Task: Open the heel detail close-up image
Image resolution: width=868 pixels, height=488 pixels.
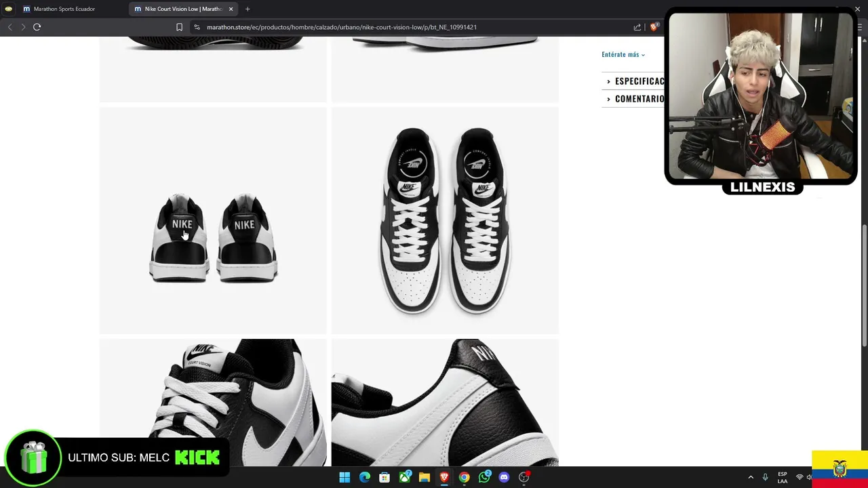Action: pos(445,403)
